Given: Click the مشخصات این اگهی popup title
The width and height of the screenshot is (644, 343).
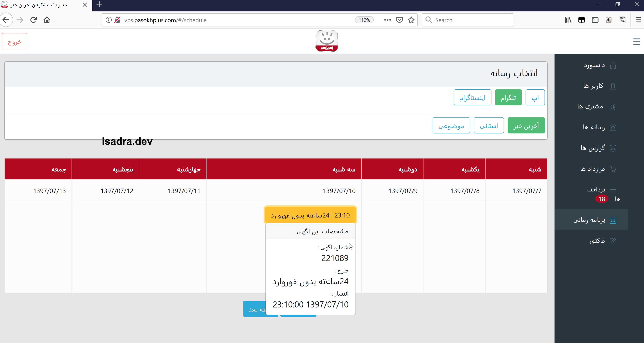Looking at the screenshot, I should click(x=322, y=231).
